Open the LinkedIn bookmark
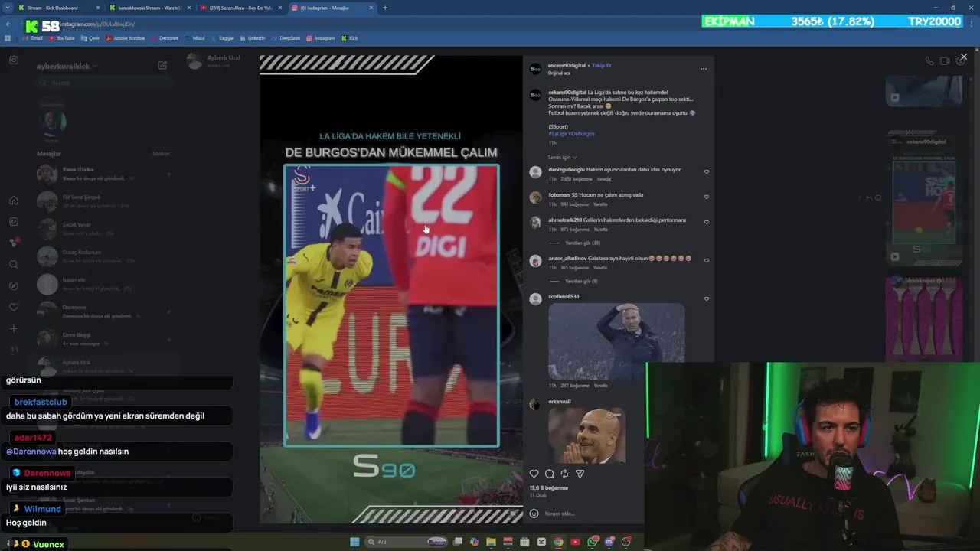The height and width of the screenshot is (551, 980). pyautogui.click(x=252, y=37)
